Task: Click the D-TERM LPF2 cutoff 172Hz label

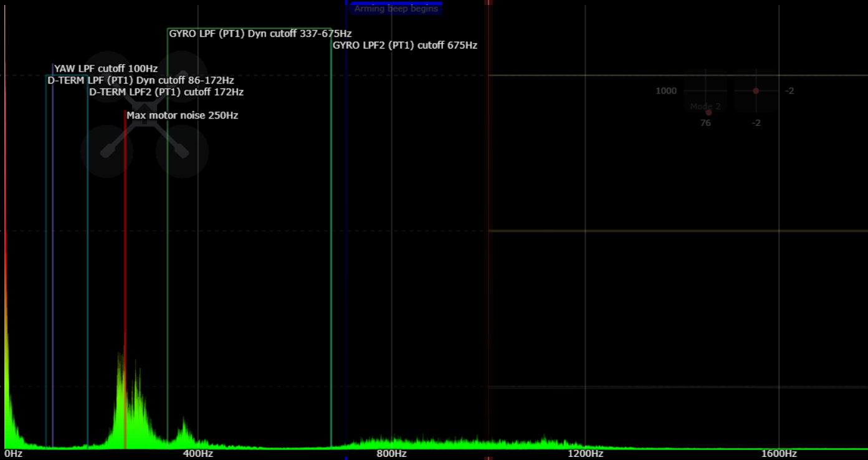Action: tap(166, 92)
